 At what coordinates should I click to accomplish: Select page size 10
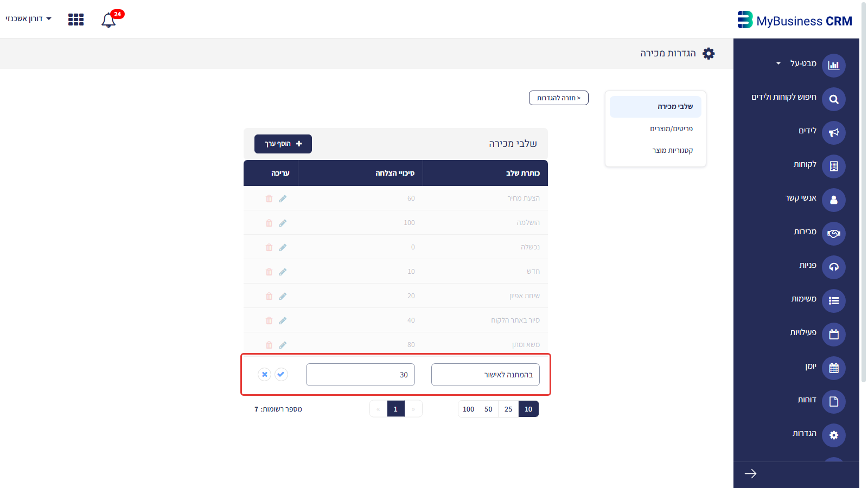528,409
